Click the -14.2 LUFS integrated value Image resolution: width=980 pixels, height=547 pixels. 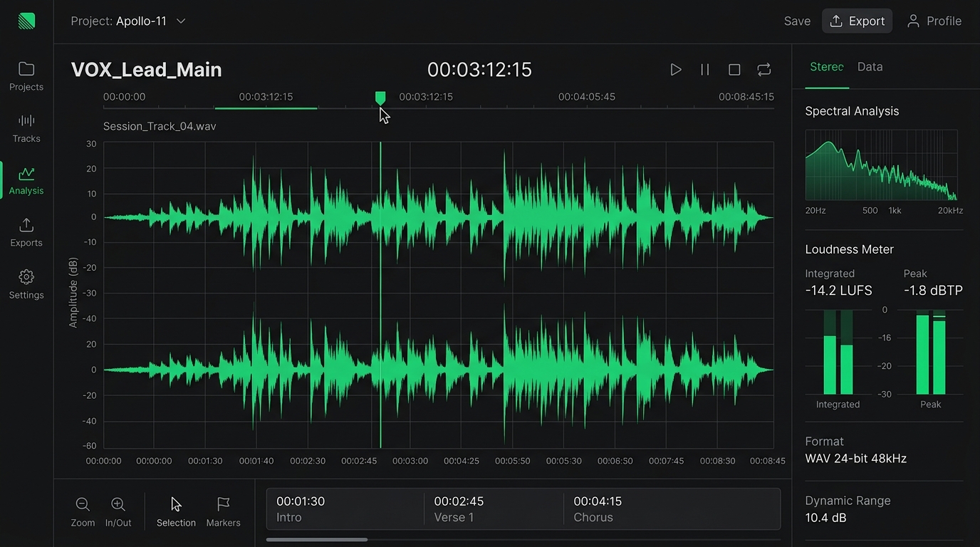[838, 291]
